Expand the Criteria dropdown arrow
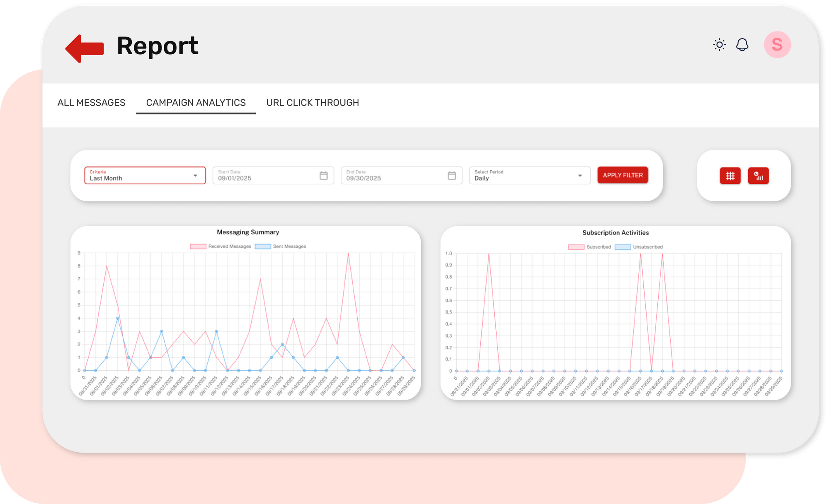Screen dimensions: 829x504 coord(196,175)
